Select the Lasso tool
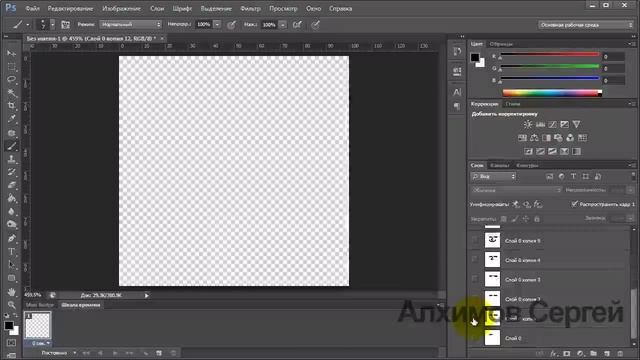640x360 pixels. [11, 80]
